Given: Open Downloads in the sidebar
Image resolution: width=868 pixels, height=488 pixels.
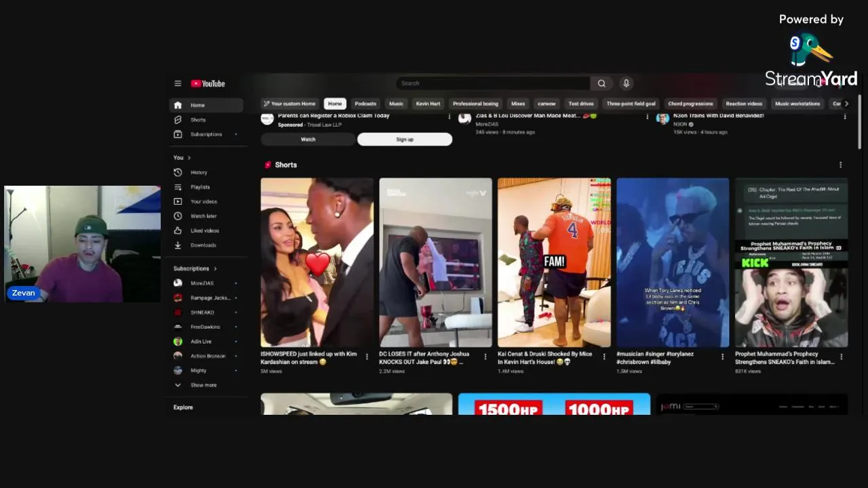Looking at the screenshot, I should coord(206,245).
